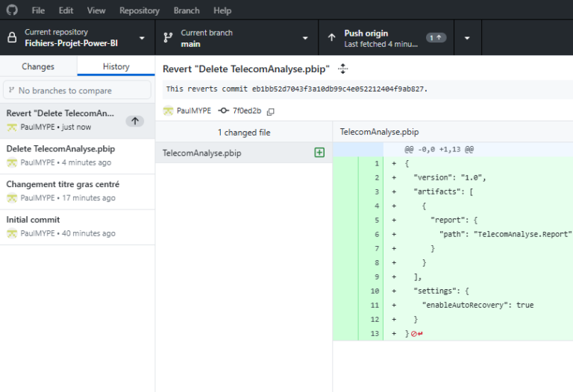Viewport: 573px width, 392px height.
Task: Click the 1 changed file header
Action: pos(244,132)
